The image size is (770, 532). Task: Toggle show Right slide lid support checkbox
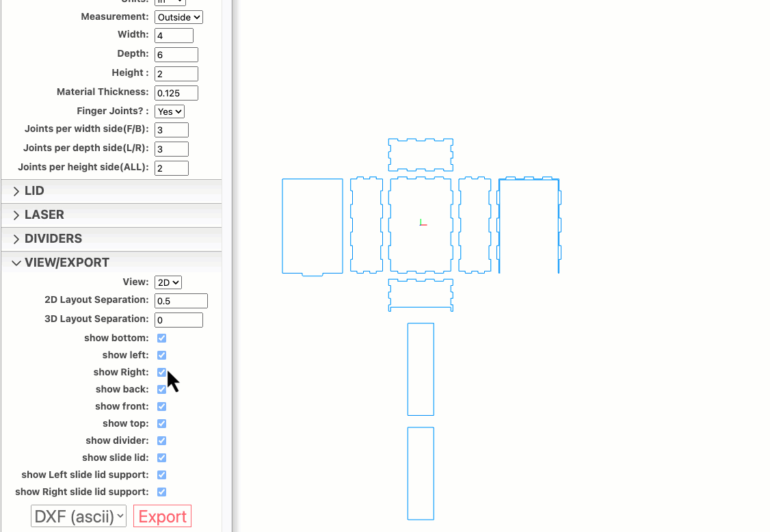click(x=161, y=492)
